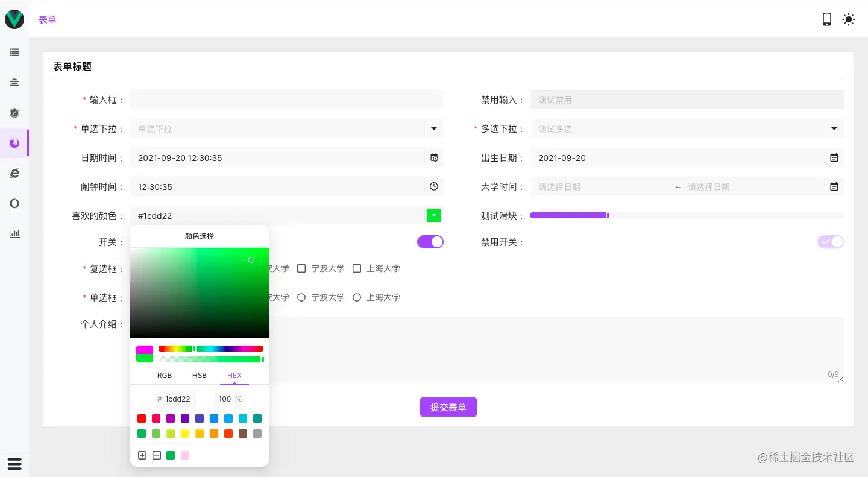Check the 上海大学 checkbox
The width and height of the screenshot is (868, 477).
pos(357,268)
